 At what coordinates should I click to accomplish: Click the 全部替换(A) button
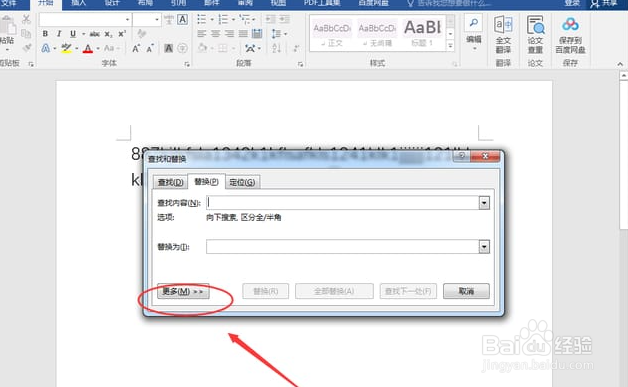pyautogui.click(x=334, y=291)
